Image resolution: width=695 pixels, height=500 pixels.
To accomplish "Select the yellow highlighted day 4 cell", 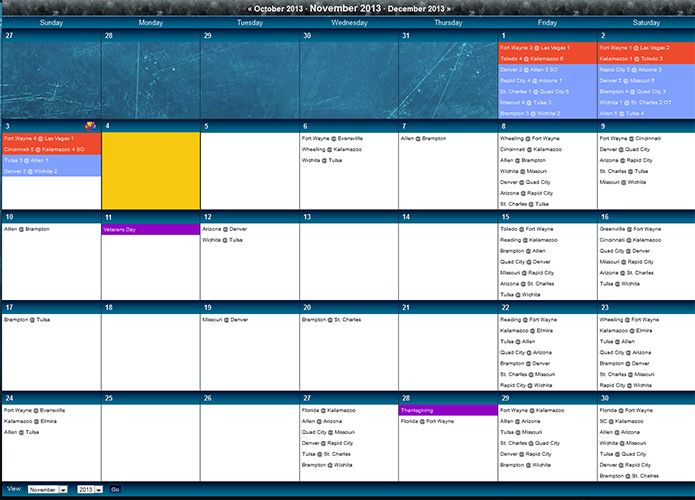I will [x=150, y=170].
